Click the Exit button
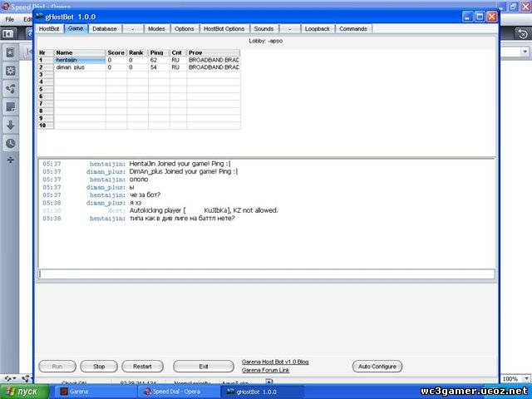 pos(203,367)
